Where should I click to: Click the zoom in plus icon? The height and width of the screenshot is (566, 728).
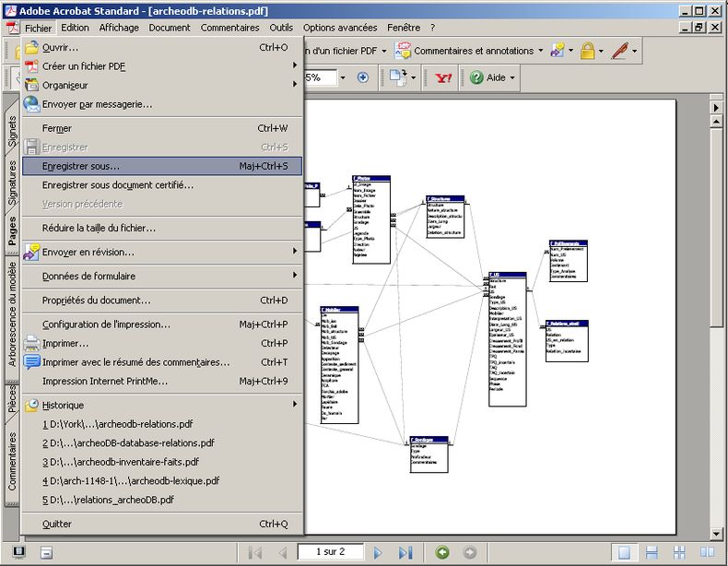(362, 77)
